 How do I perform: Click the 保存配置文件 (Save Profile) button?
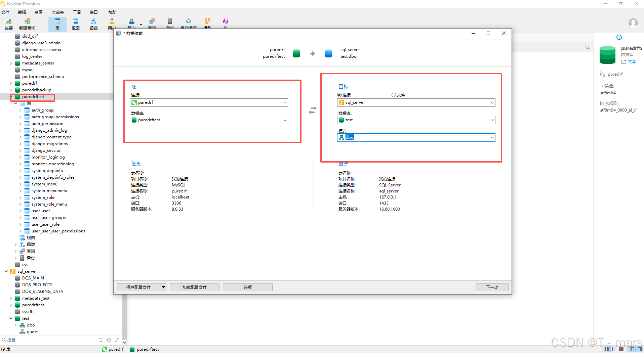pyautogui.click(x=138, y=287)
